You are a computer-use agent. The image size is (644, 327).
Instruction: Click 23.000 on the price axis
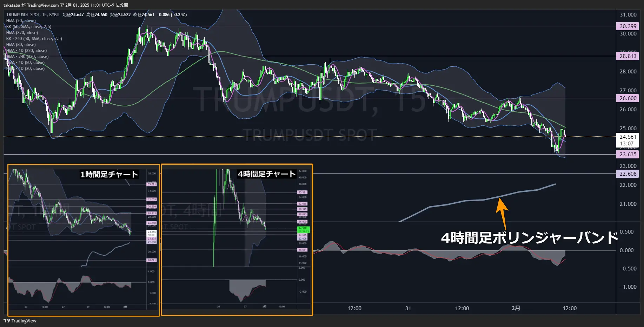[628, 166]
